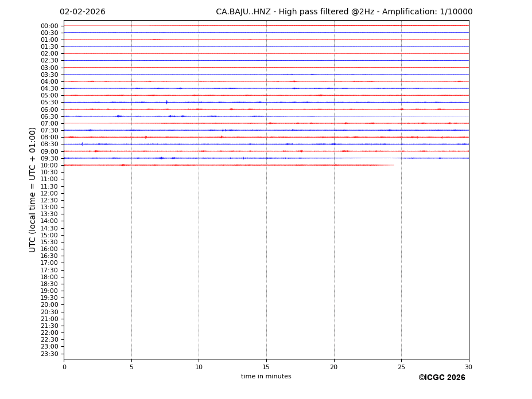Viewport: 532px width, 399px height.
Task: Select the 12:00 time row label
Action: (x=49, y=193)
